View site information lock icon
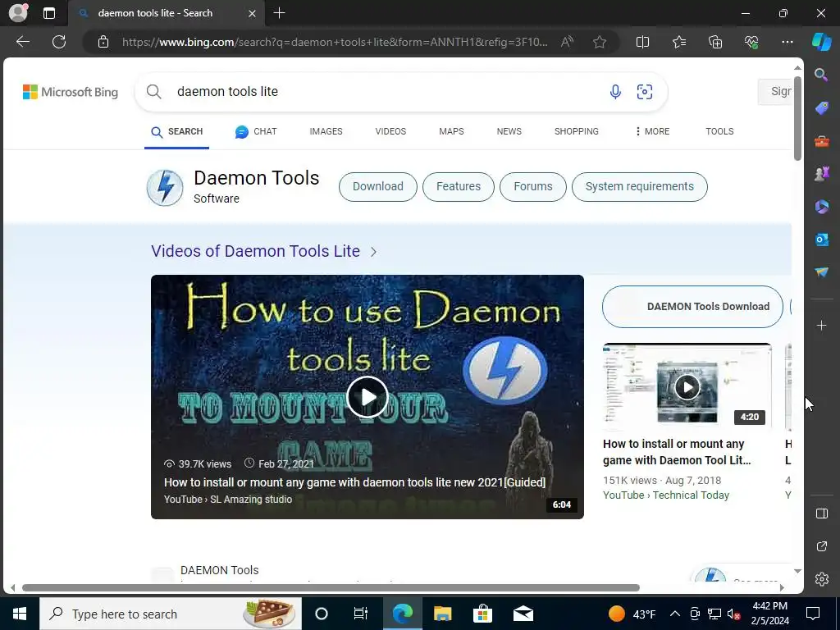Screen dimensions: 840x630 pos(103,42)
